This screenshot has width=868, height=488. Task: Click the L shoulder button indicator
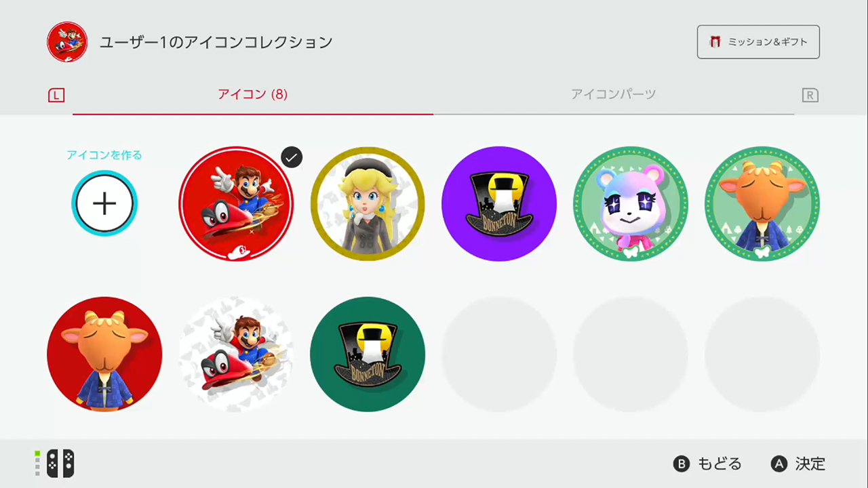[x=56, y=96]
